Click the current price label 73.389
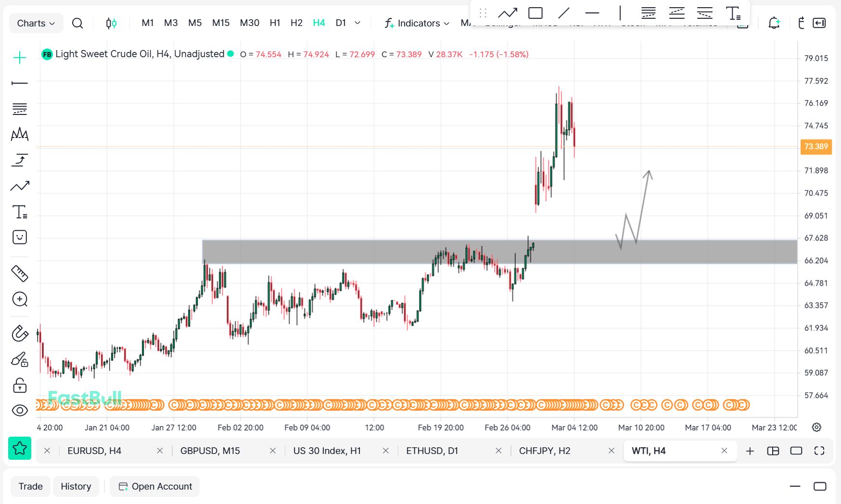Screen dimensions: 841x504 coord(816,147)
